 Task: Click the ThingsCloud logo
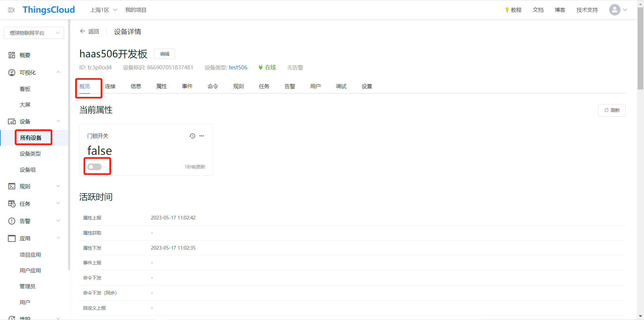point(49,10)
